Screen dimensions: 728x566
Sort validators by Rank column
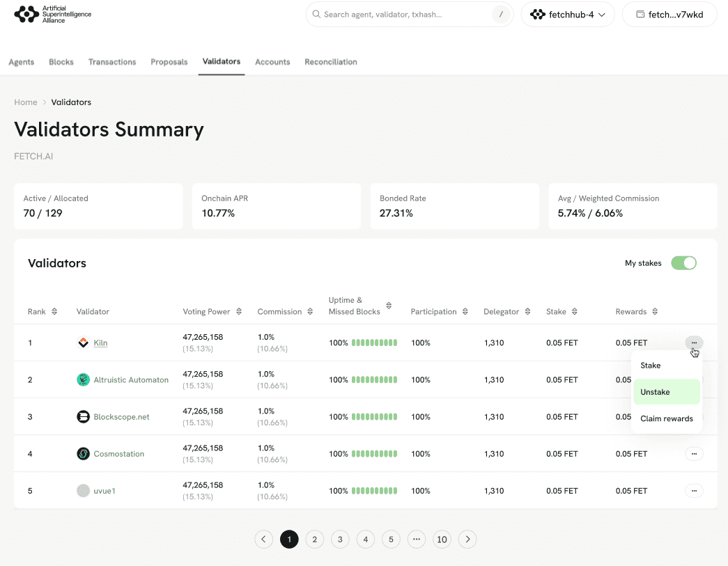tap(54, 311)
